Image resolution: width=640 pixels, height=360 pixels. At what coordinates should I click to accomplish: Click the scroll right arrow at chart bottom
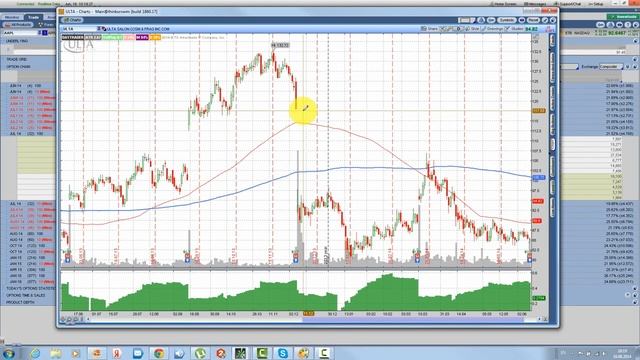point(539,320)
